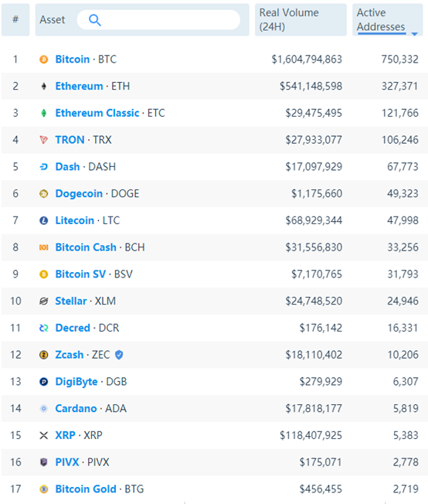This screenshot has width=428, height=504.
Task: Click the # rank column header
Action: pos(15,19)
